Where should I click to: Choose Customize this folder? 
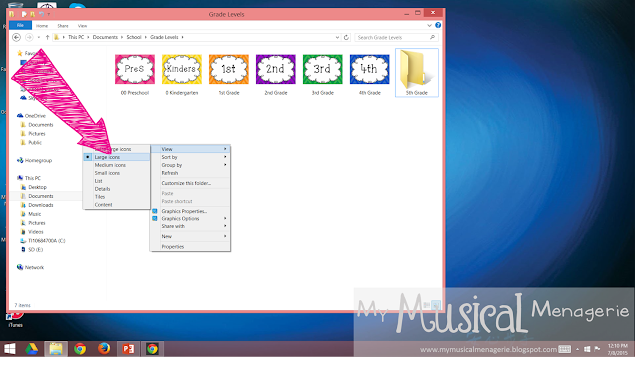(x=190, y=183)
